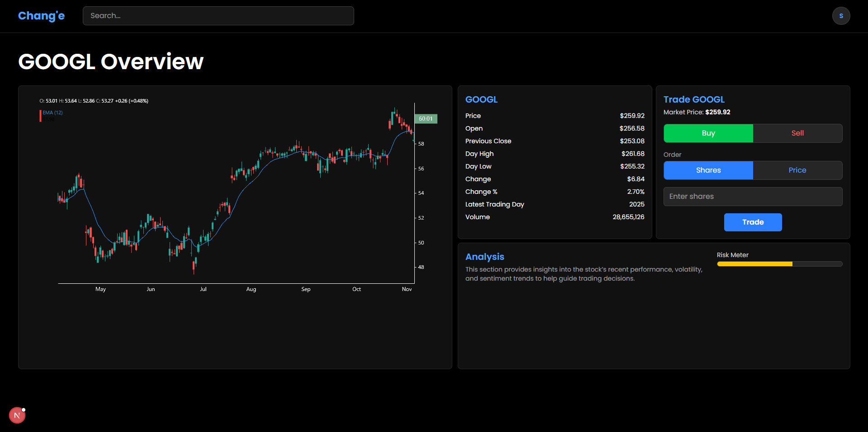The width and height of the screenshot is (868, 432).
Task: Focus the Enter shares input field
Action: (x=753, y=197)
